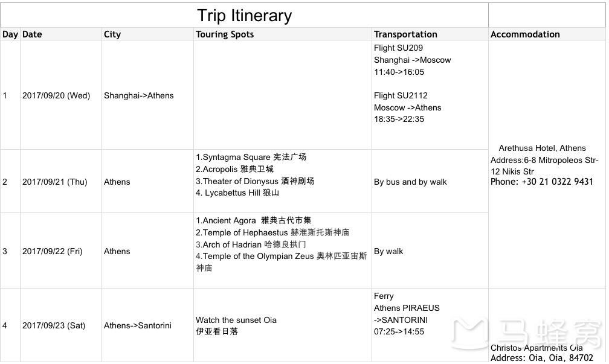Click the 2017/09/22 (Fri) date cell
Image resolution: width=609 pixels, height=364 pixels.
[60, 251]
